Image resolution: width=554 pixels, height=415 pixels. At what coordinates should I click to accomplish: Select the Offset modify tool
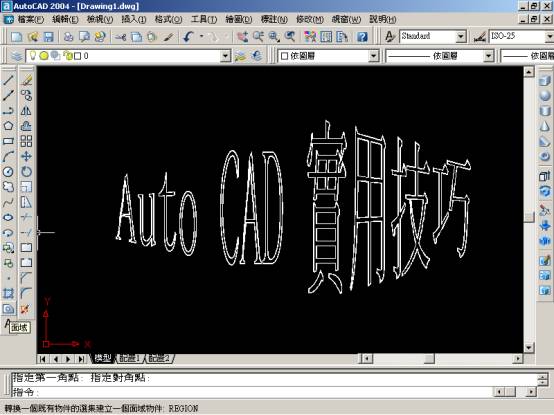click(26, 126)
